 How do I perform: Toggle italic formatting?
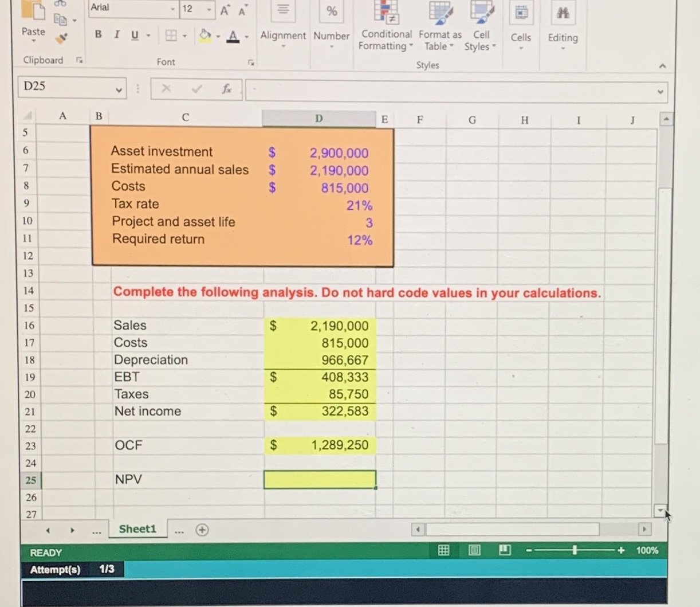point(116,34)
